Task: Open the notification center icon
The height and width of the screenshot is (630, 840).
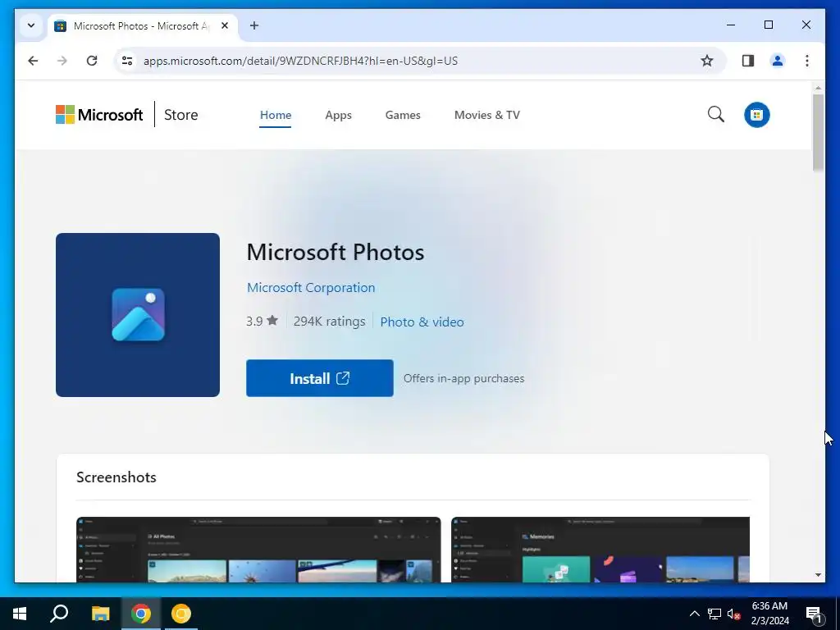Action: [815, 614]
